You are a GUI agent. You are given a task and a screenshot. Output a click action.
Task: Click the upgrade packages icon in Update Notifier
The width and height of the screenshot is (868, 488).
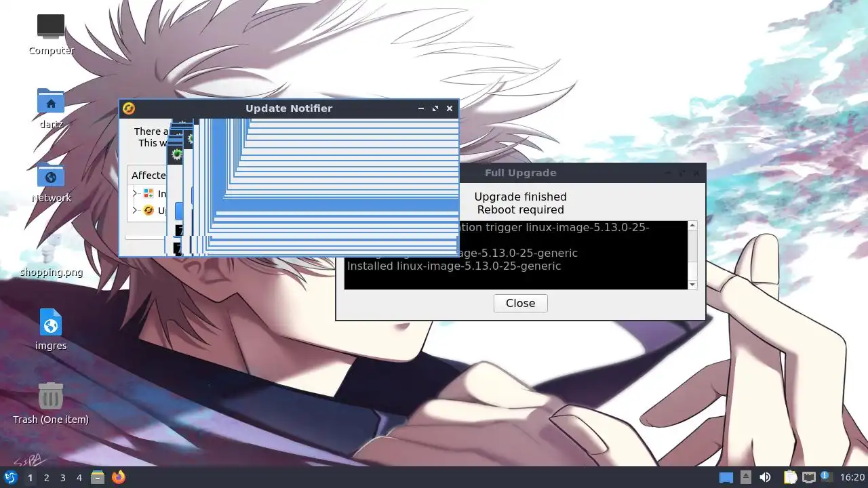(149, 210)
